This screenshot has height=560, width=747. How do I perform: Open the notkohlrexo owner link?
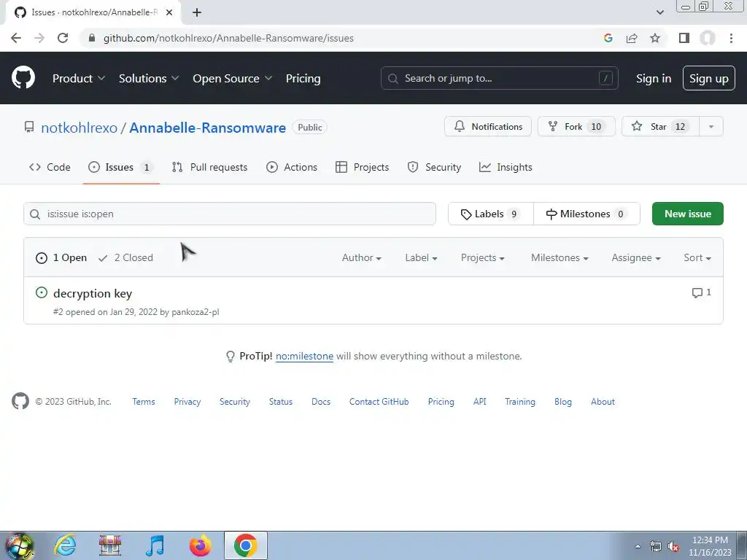click(79, 128)
